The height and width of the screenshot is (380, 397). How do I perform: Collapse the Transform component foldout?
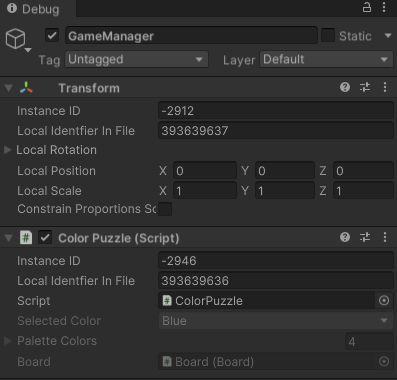click(x=9, y=88)
